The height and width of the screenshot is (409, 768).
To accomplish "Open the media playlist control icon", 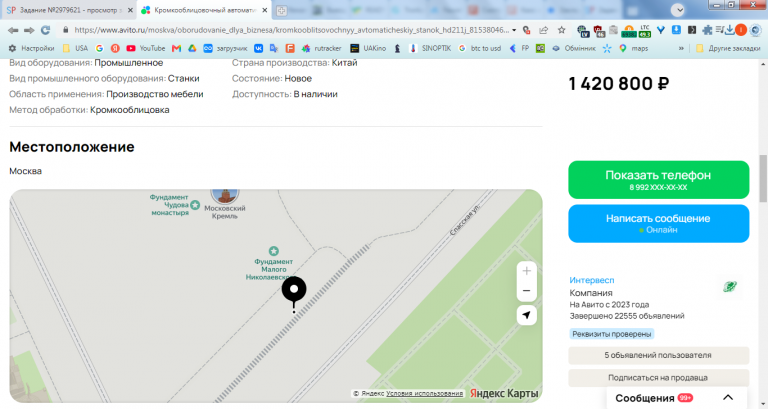I will point(719,30).
